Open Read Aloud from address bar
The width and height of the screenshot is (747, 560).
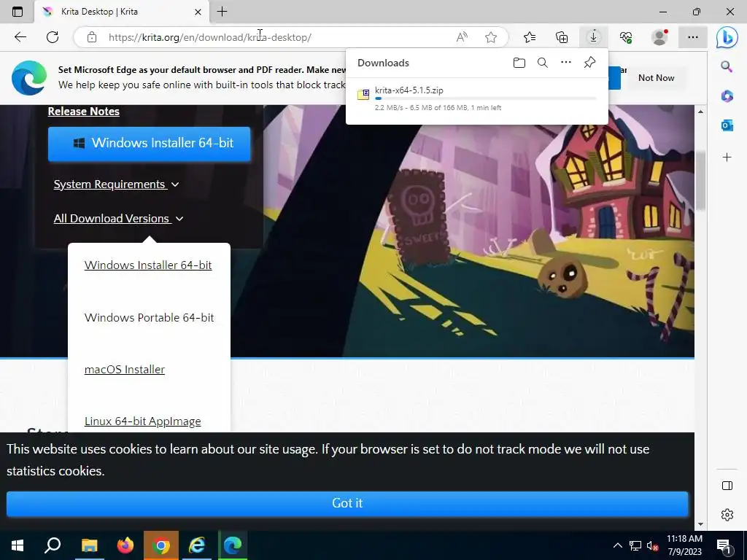tap(462, 37)
